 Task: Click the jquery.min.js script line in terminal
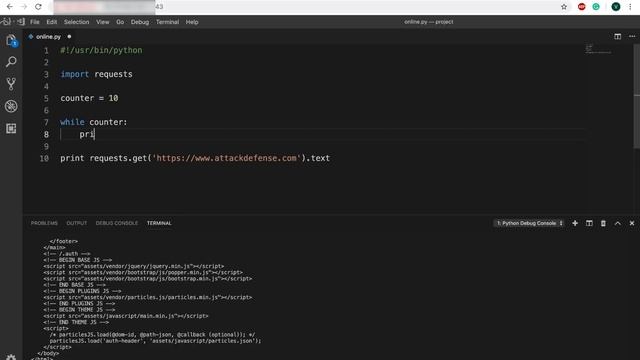click(134, 266)
